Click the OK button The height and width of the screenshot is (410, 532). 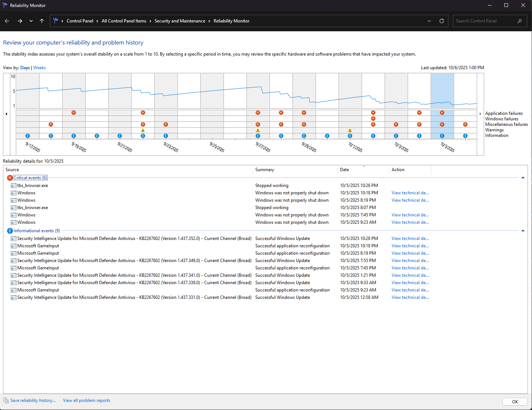(x=515, y=402)
